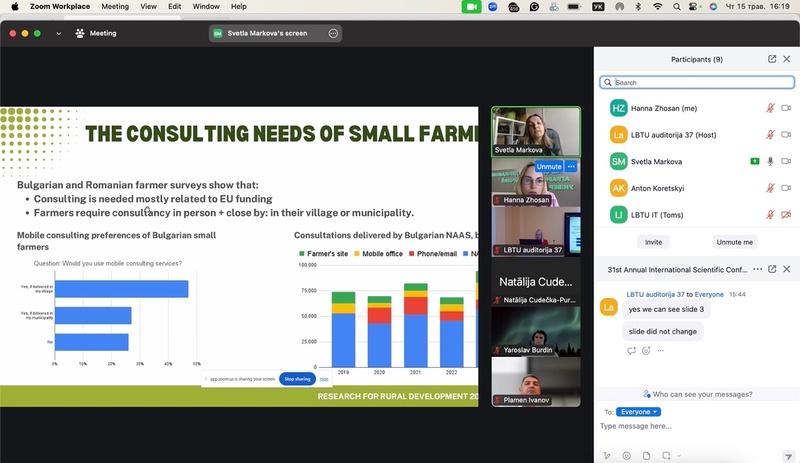Image resolution: width=800 pixels, height=463 pixels.
Task: Open more options next to Unmute on Hanna's video
Action: pyautogui.click(x=571, y=166)
